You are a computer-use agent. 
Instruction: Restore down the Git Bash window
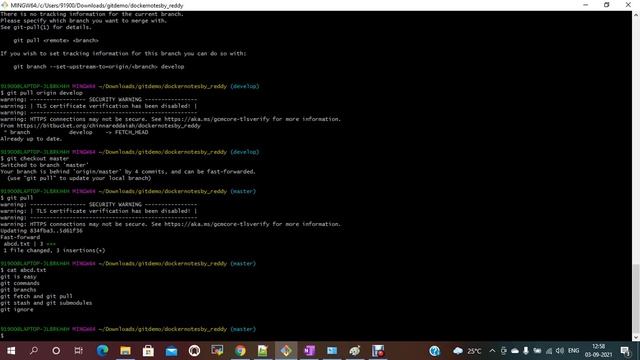pyautogui.click(x=607, y=5)
